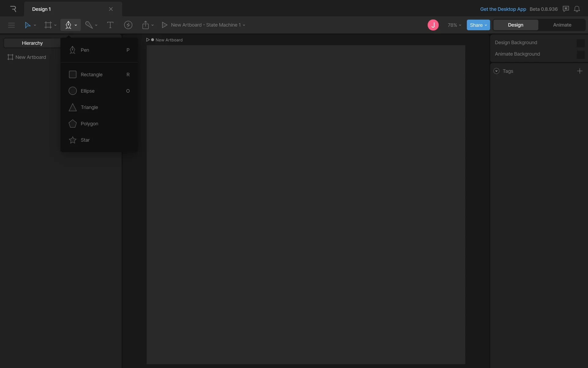Viewport: 588px width, 368px height.
Task: Switch to Design mode
Action: [x=515, y=25]
